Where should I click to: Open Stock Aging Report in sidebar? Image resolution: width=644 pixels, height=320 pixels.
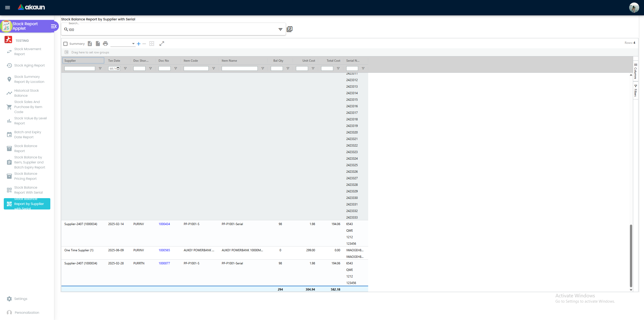coord(29,65)
